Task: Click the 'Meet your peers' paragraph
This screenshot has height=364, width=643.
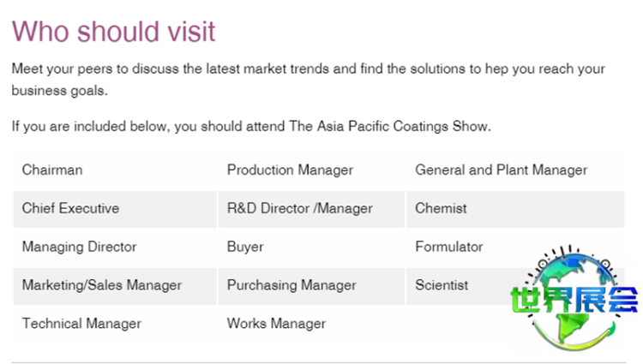Action: pos(309,69)
